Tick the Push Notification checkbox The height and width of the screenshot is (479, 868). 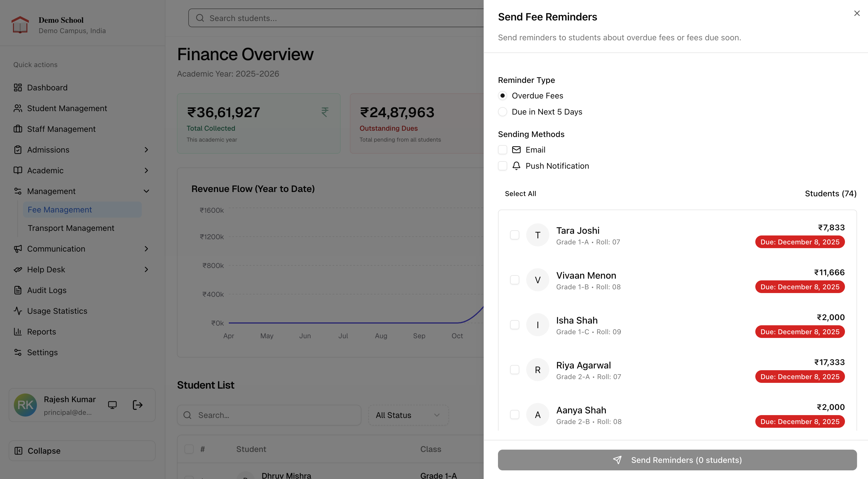[502, 166]
